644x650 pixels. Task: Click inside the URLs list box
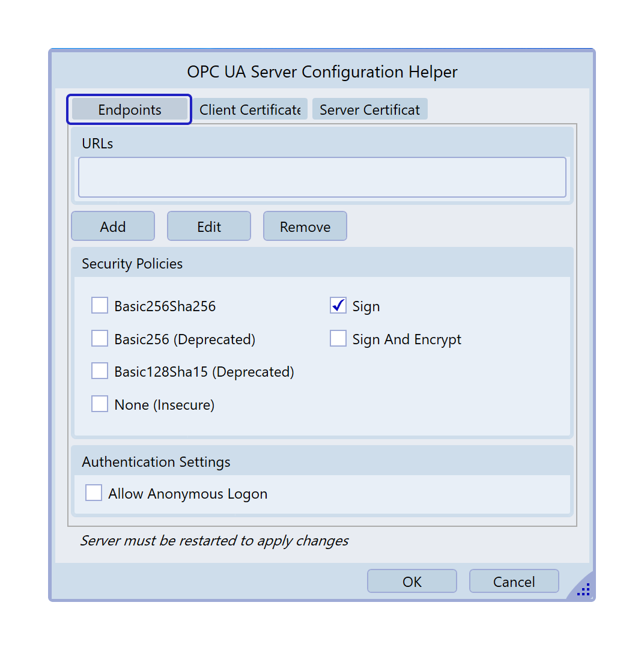322,177
